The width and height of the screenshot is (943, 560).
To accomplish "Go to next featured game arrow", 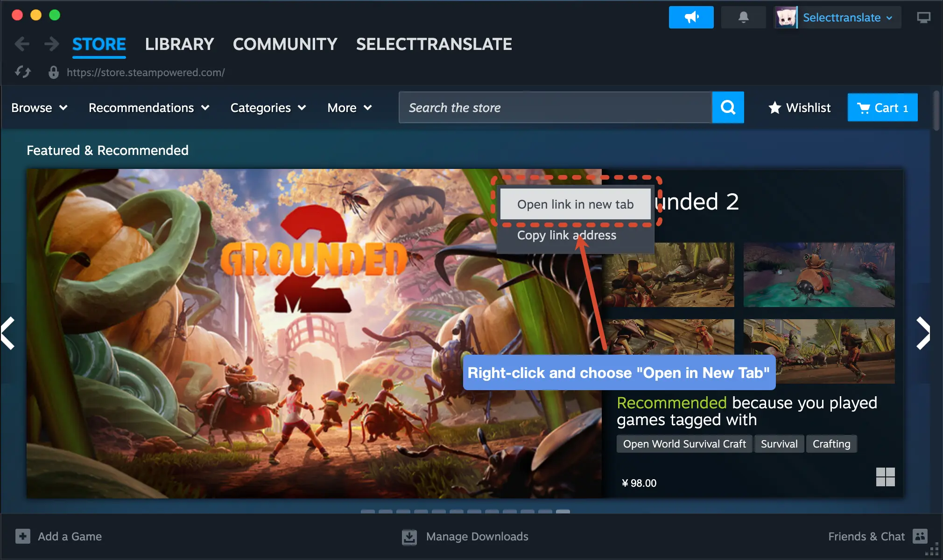I will (x=923, y=333).
